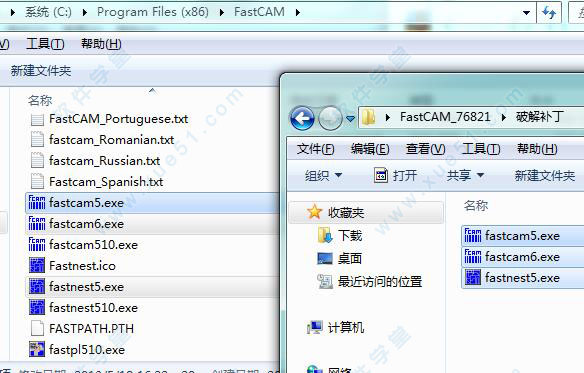
Task: Click fastcam6.exe icon in FastCAM folder
Action: [37, 224]
